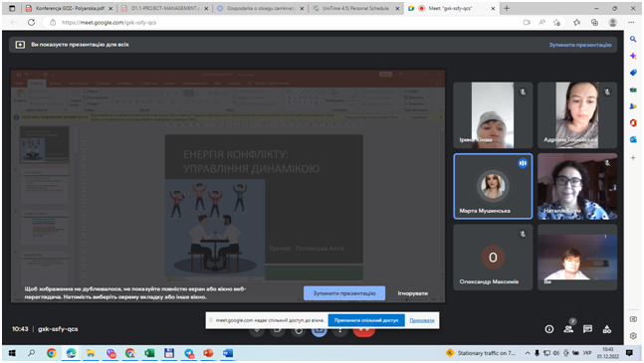Open the Edge sidebar search icon
This screenshot has height=363, width=644.
633,39
